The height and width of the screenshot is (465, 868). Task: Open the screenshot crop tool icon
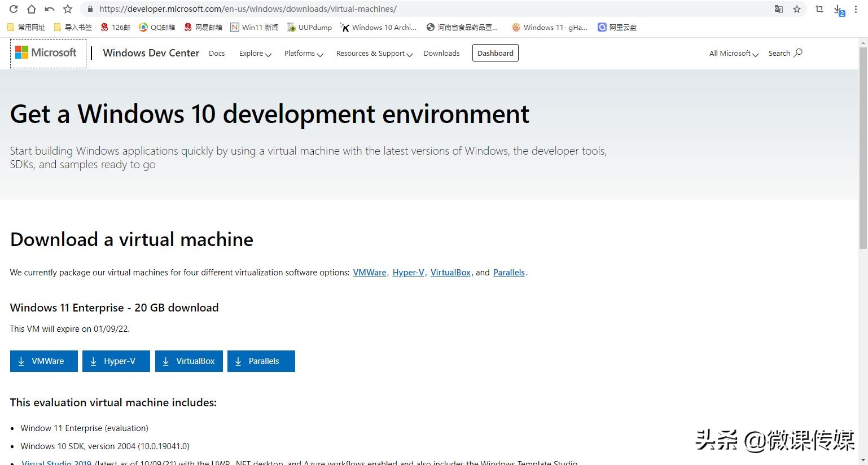(819, 9)
